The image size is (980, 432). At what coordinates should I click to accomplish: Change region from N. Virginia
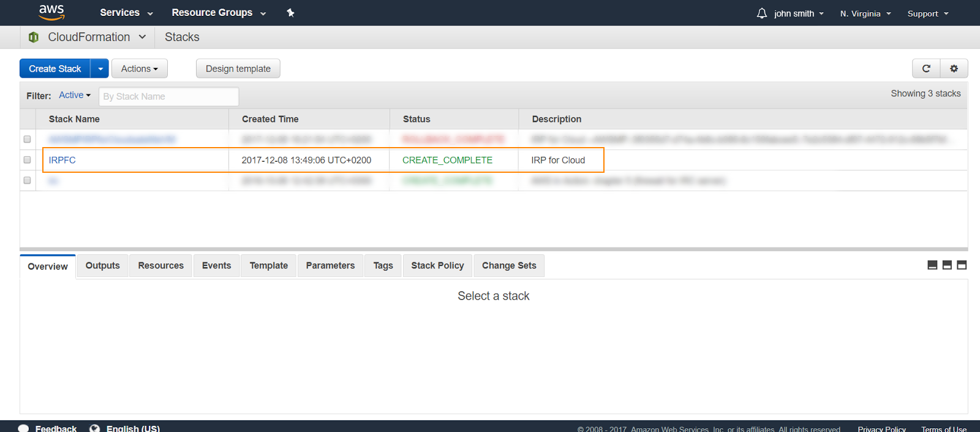point(865,13)
